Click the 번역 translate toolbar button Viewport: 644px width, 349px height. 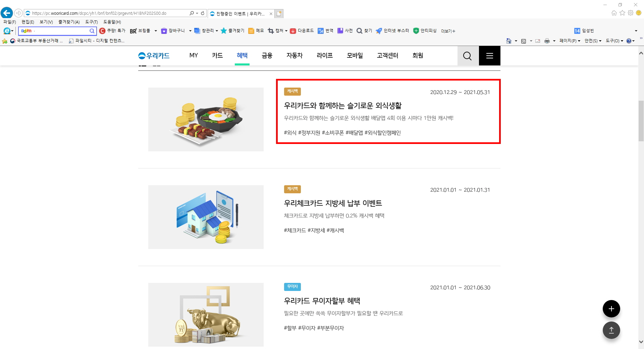pos(325,31)
